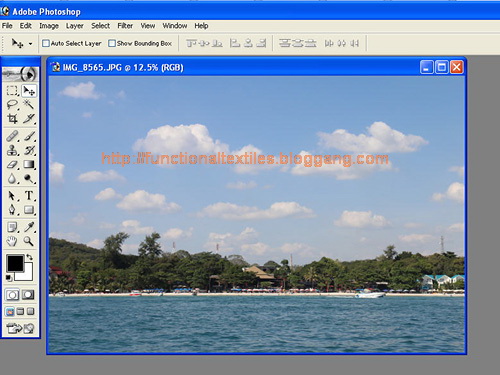Screen dimensions: 500x375
Task: Select the Type tool
Action: [x=29, y=196]
